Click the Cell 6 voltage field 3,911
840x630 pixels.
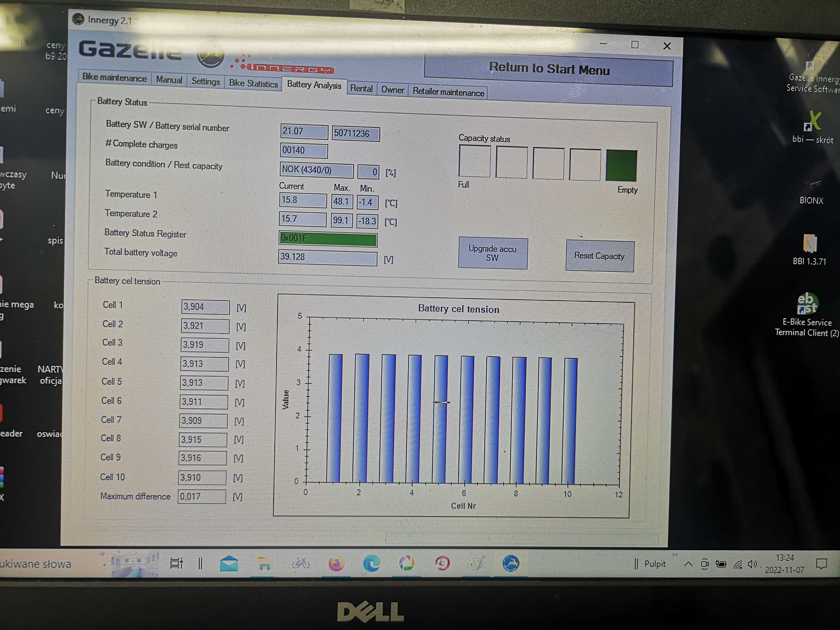(204, 402)
